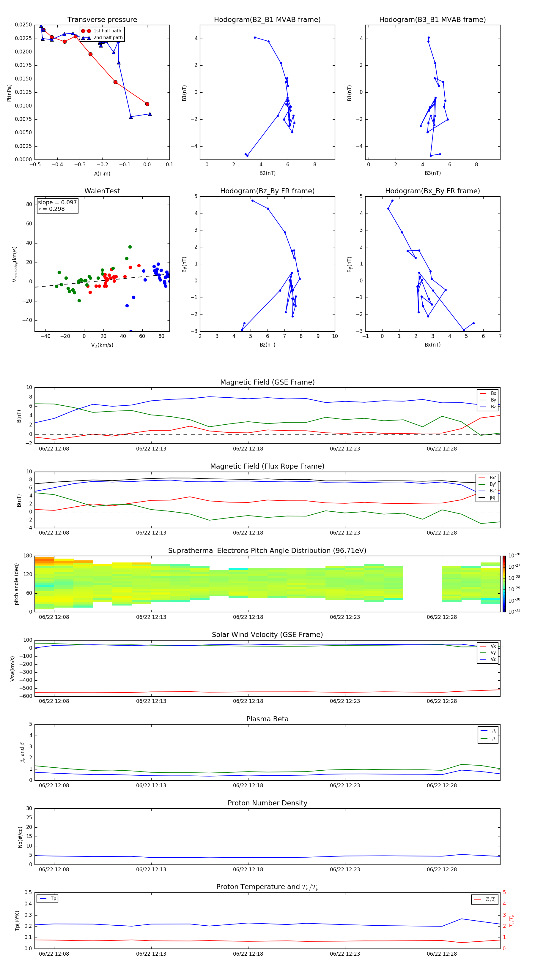Image resolution: width=535 pixels, height=980 pixels.
Task: Click the Vx legend entry in velocity plot
Action: (x=488, y=646)
